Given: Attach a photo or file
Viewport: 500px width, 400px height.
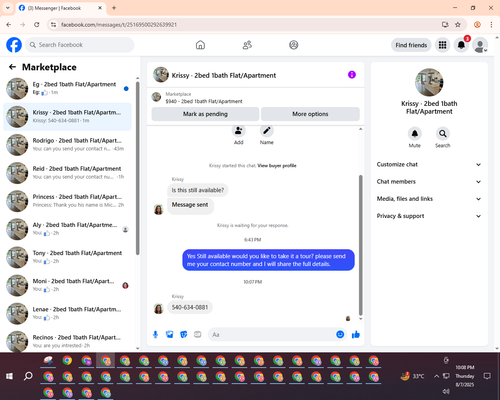Looking at the screenshot, I should (x=170, y=334).
